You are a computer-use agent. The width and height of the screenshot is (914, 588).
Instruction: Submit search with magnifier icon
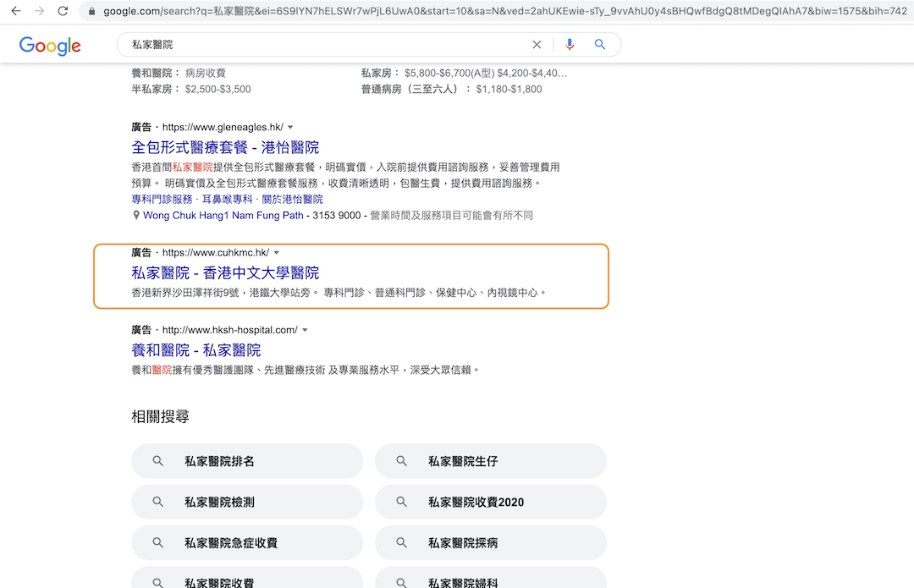599,44
